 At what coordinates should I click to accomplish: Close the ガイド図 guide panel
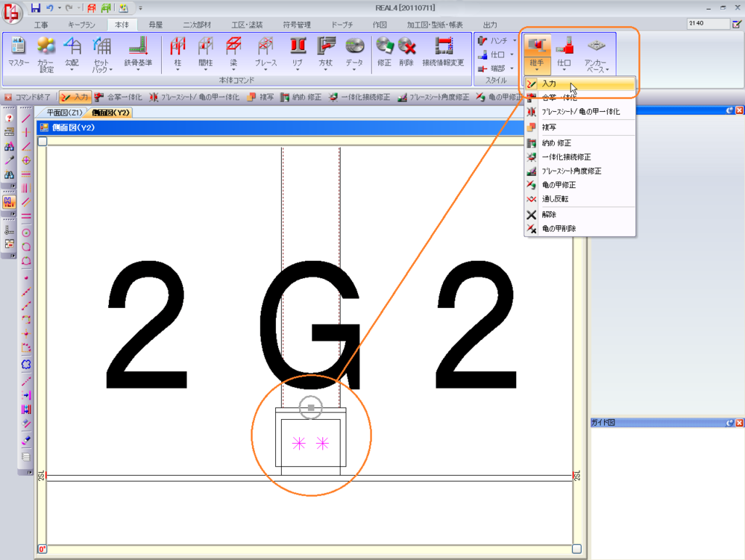[739, 423]
